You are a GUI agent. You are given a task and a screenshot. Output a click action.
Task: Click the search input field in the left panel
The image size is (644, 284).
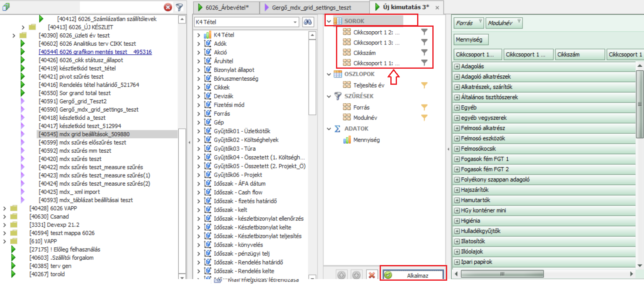(120, 7)
